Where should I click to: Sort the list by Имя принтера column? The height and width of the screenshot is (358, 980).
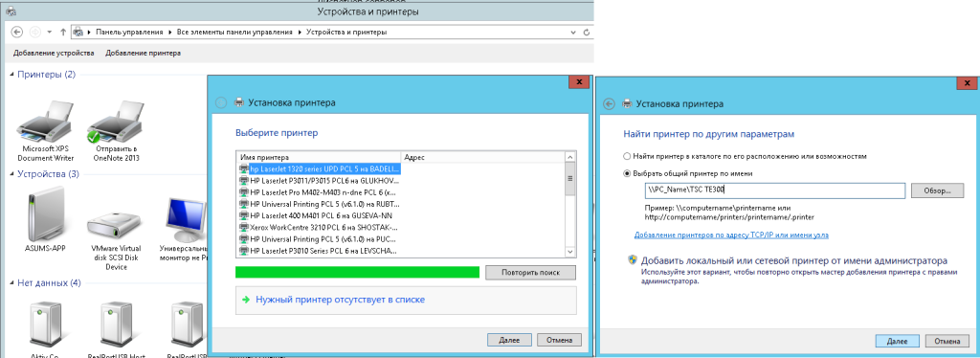tap(318, 157)
